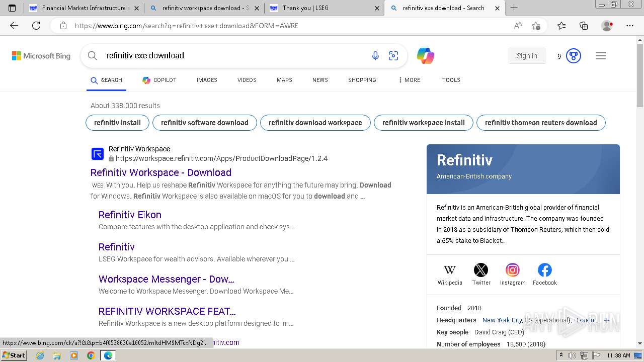Start voice search with microphone
The image size is (644, 362).
coord(375,56)
